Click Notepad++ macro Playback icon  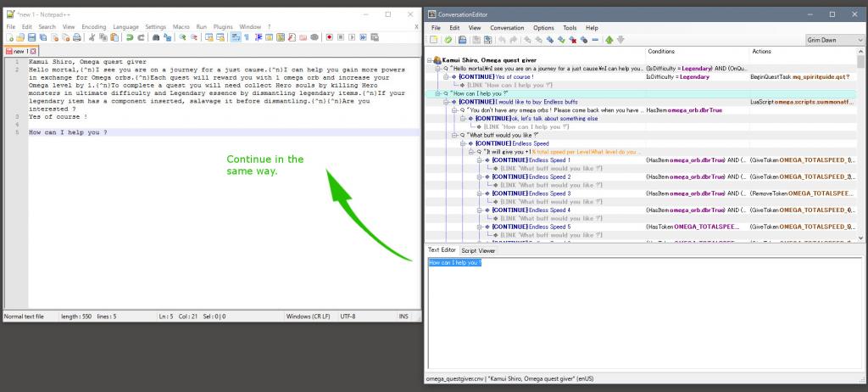[x=352, y=37]
